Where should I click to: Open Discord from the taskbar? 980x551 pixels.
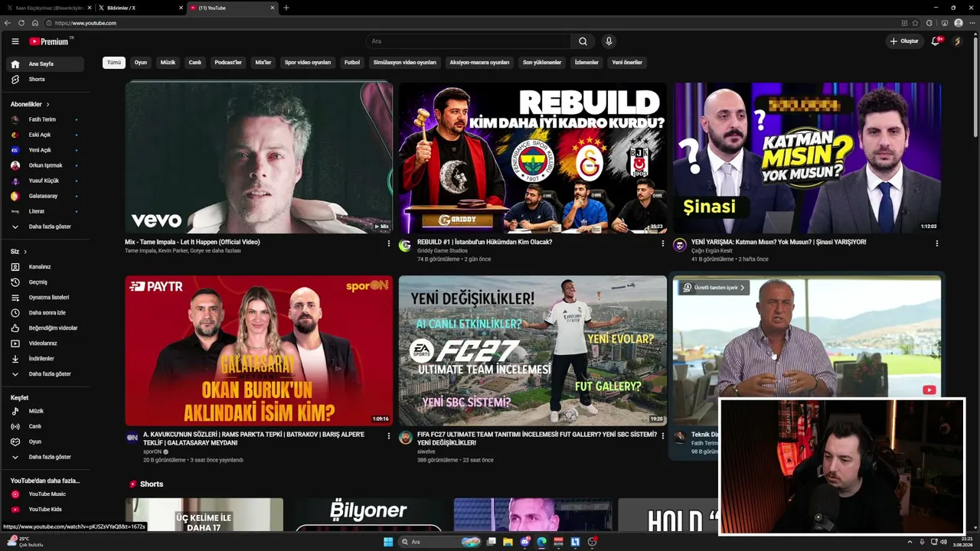click(x=524, y=542)
